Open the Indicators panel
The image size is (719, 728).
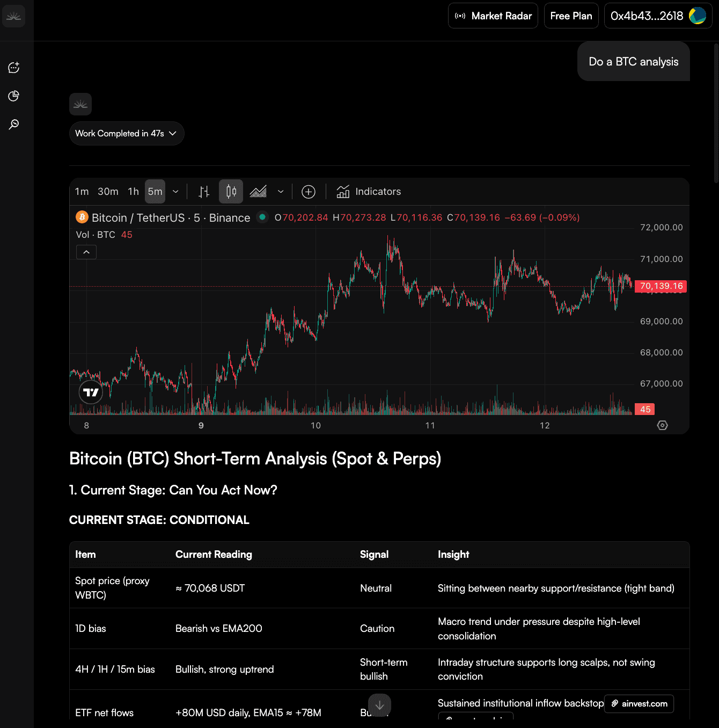click(369, 192)
